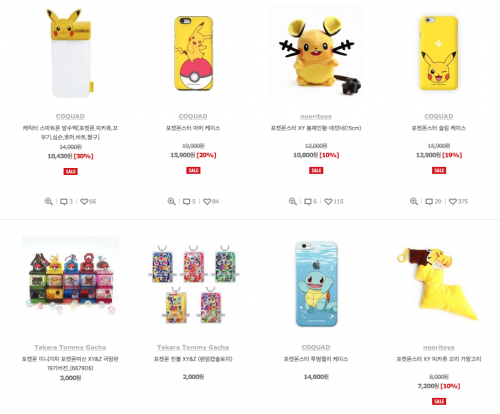500x414 pixels.
Task: Click the heart icon showing 66 likes
Action: pos(84,202)
